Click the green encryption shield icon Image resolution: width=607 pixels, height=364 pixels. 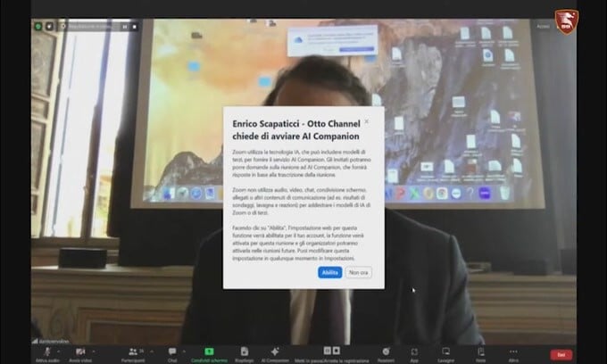37,26
